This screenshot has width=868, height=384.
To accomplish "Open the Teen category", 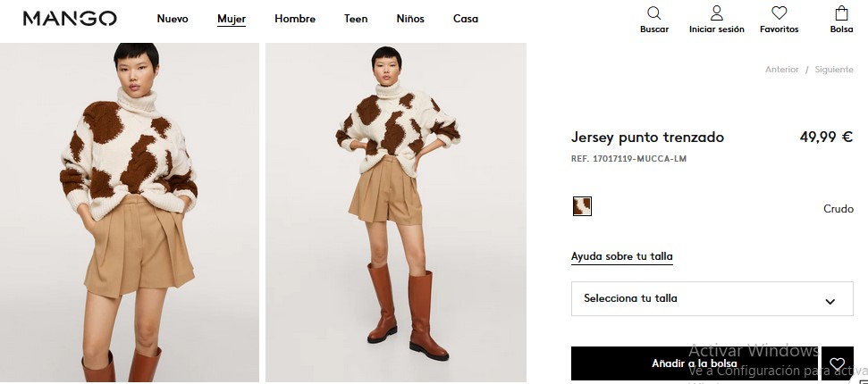I will (x=356, y=19).
